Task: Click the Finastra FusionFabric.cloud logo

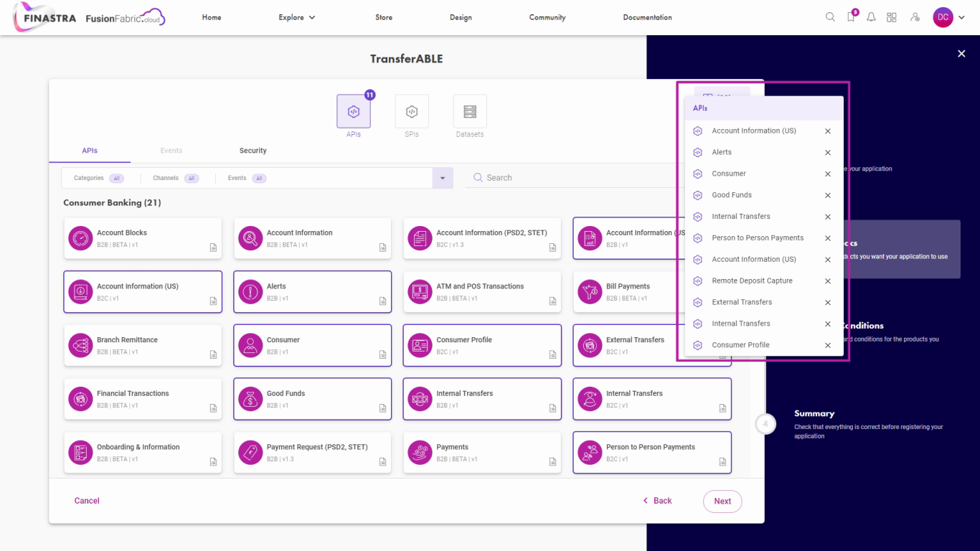Action: tap(90, 17)
